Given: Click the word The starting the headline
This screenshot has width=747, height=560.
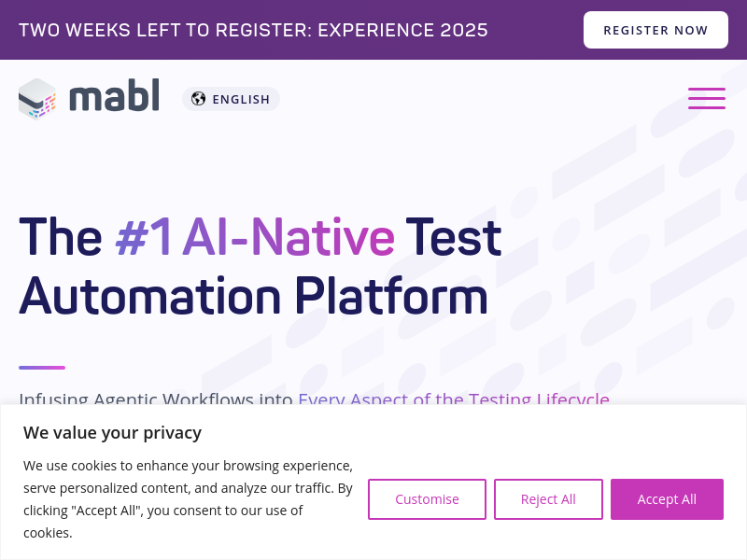Looking at the screenshot, I should click(x=61, y=236).
